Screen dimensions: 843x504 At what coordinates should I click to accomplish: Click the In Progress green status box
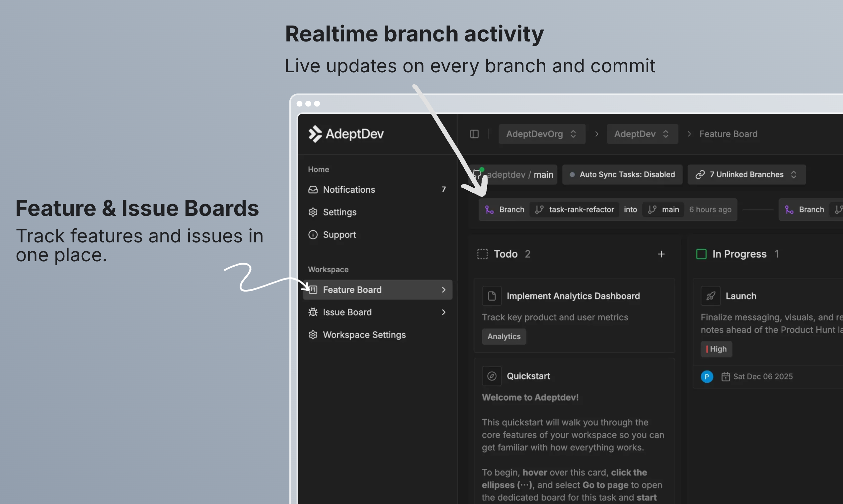701,254
